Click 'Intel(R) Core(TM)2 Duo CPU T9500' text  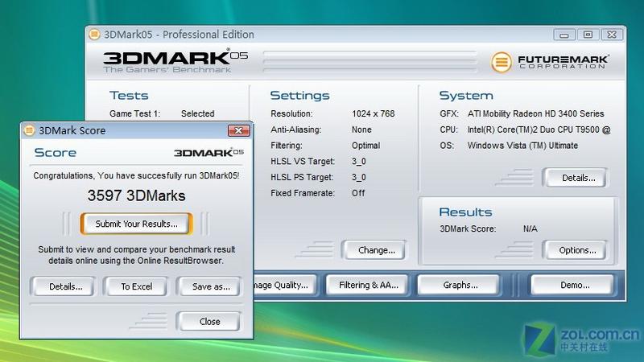point(534,130)
